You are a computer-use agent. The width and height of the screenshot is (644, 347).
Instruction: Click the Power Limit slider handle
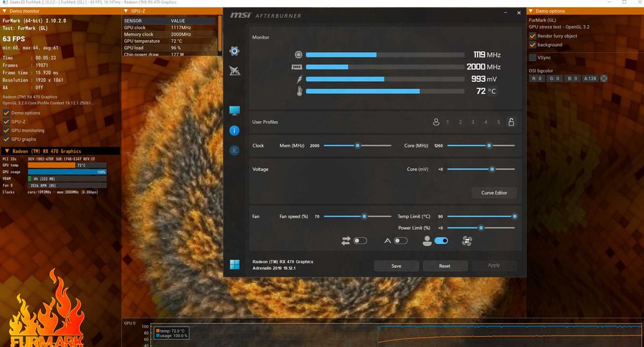click(x=480, y=228)
